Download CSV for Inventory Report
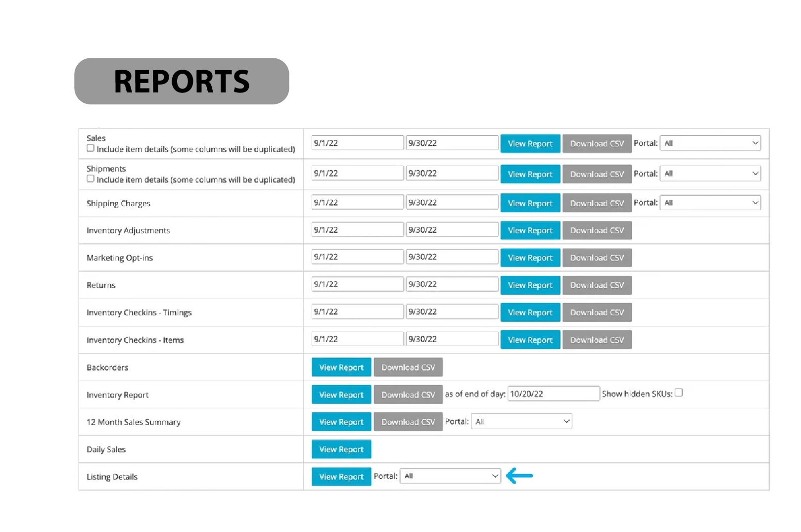This screenshot has height=532, width=801. tap(408, 395)
